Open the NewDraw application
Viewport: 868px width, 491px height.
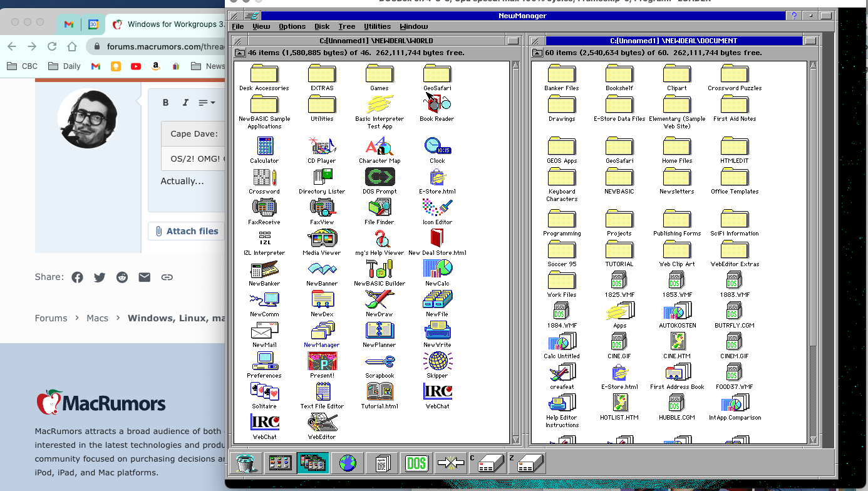(x=380, y=304)
